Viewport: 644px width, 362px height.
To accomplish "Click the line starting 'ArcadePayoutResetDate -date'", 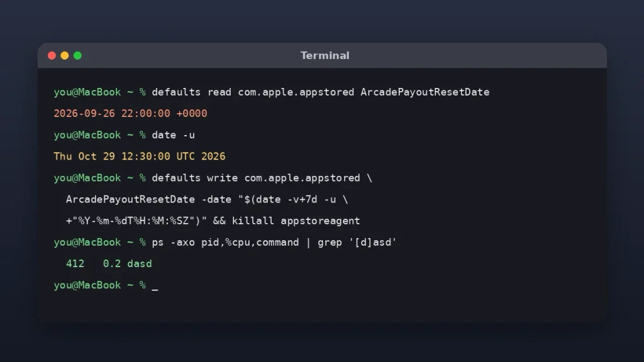I will [x=206, y=199].
